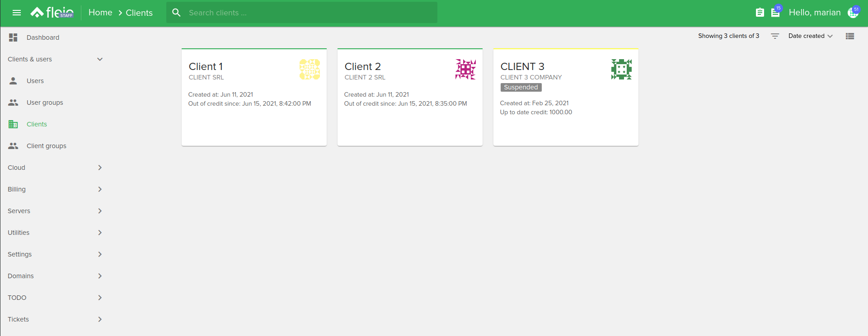
Task: Open User groups in the sidebar
Action: pyautogui.click(x=45, y=103)
